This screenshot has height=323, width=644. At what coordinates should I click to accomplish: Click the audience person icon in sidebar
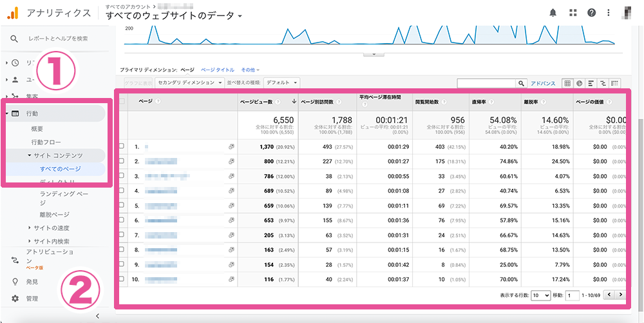tap(15, 79)
